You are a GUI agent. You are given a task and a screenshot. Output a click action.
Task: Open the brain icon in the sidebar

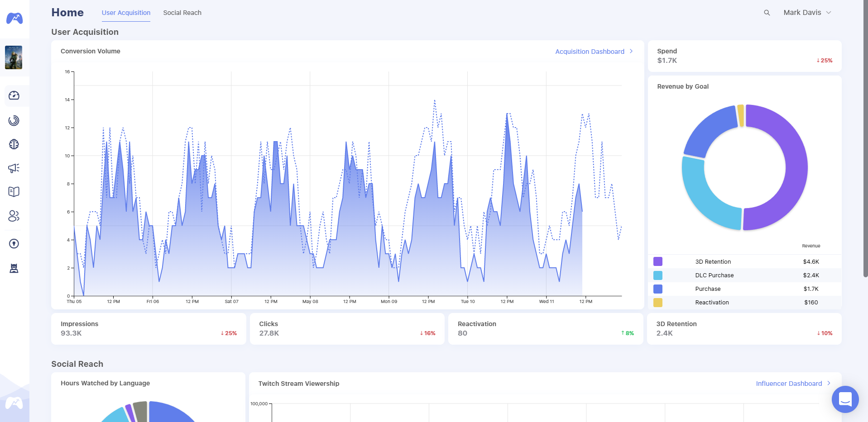click(14, 144)
